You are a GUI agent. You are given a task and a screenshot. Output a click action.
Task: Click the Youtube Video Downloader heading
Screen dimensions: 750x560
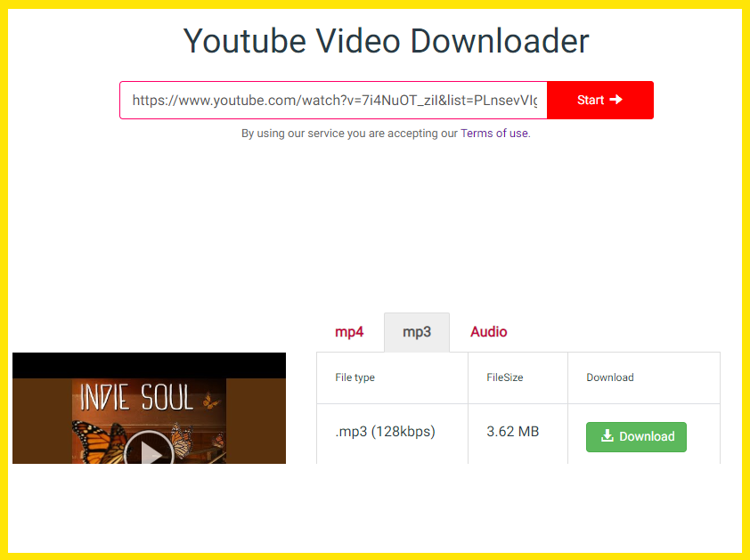coord(386,41)
